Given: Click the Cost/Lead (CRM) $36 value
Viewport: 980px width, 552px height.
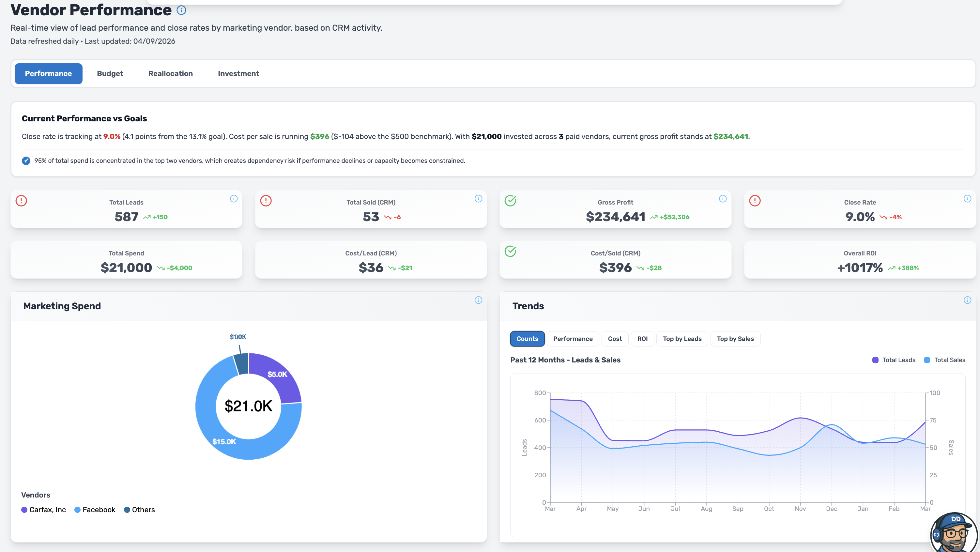Looking at the screenshot, I should click(x=371, y=268).
